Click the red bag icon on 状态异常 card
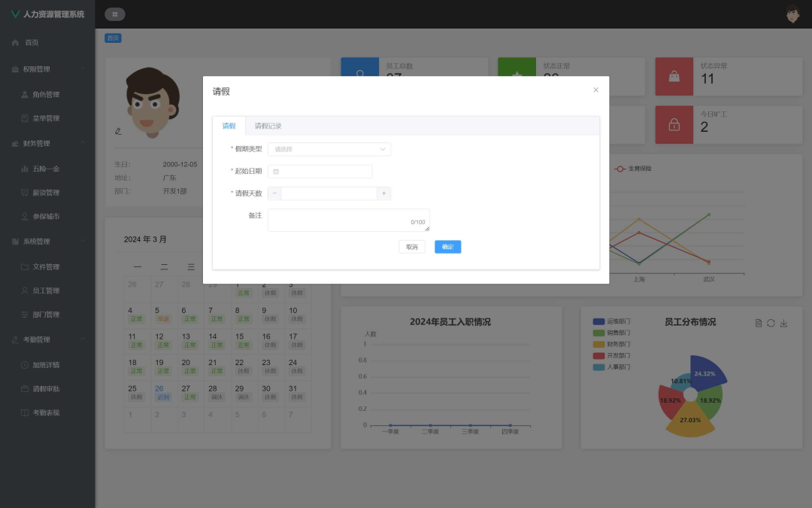The image size is (812, 508). tap(674, 77)
